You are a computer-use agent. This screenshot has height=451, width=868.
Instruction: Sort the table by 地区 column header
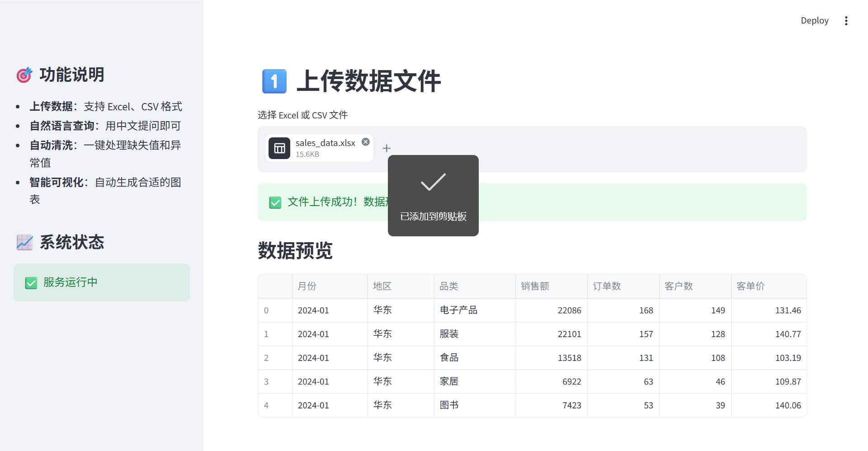click(x=401, y=286)
